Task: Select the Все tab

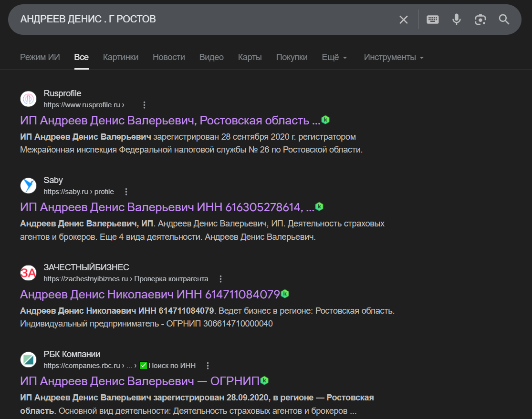Action: (x=82, y=57)
